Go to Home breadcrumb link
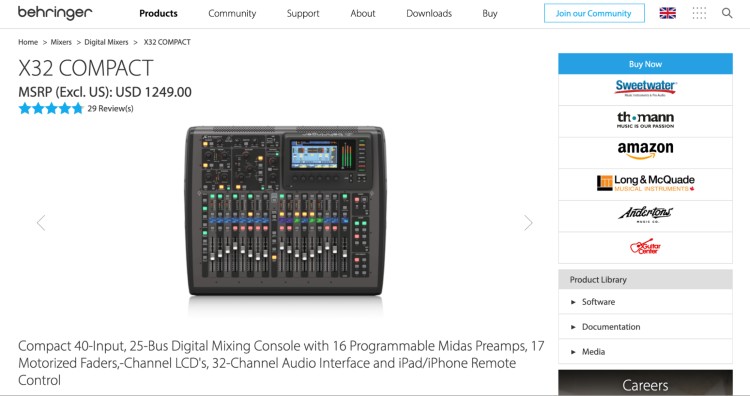Viewport: 750px width, 396px height. (x=28, y=42)
